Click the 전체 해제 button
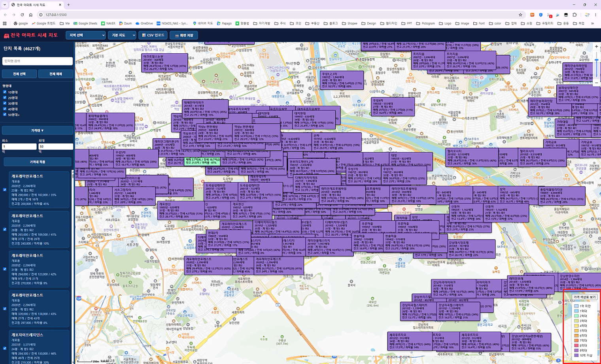The image size is (601, 364). click(x=55, y=74)
